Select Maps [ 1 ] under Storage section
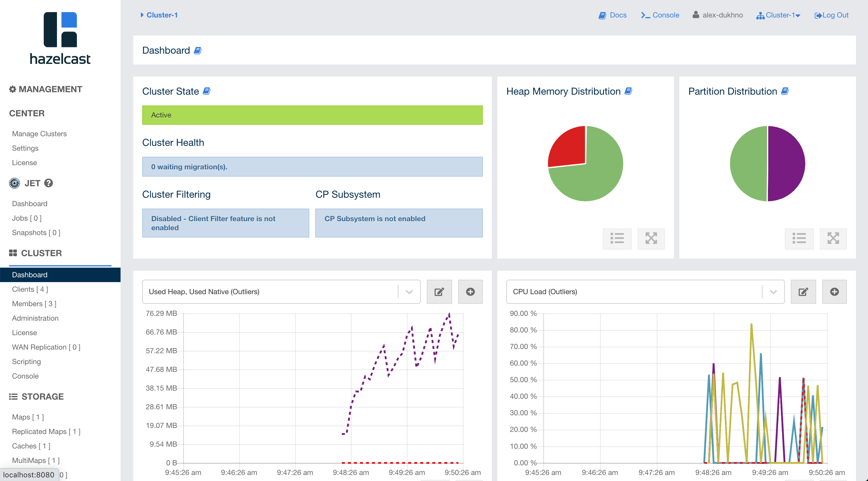The image size is (868, 481). coord(28,417)
